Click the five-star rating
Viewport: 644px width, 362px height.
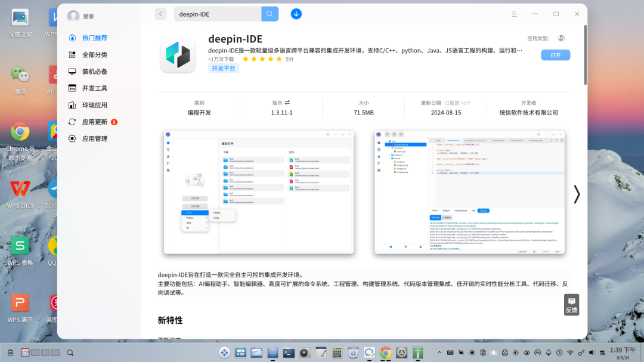(262, 59)
